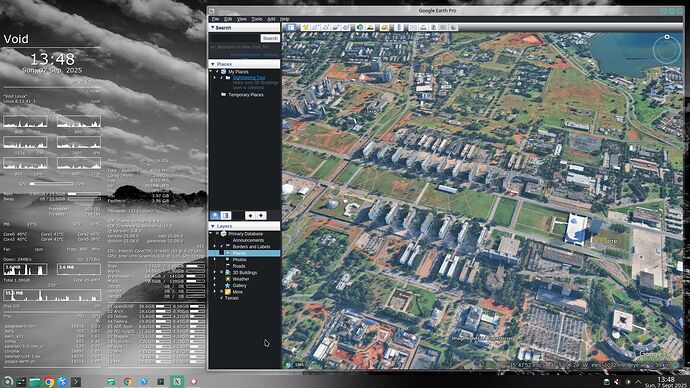Open View in Google Maps toolbar icon
This screenshot has height=388, width=690.
tap(444, 27)
